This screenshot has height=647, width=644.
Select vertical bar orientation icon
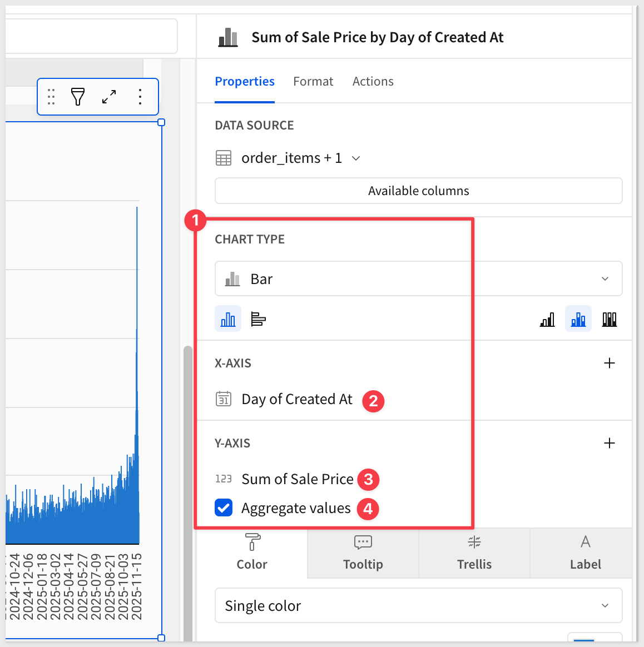tap(228, 319)
